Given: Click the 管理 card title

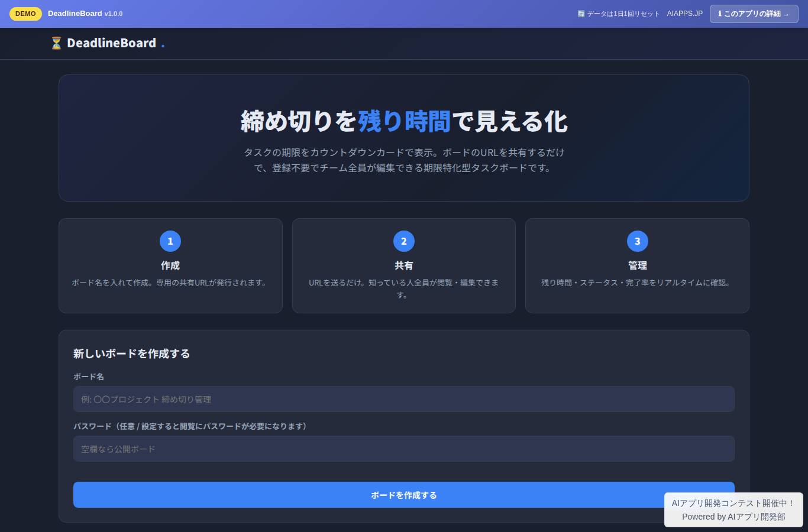Looking at the screenshot, I should coord(638,265).
